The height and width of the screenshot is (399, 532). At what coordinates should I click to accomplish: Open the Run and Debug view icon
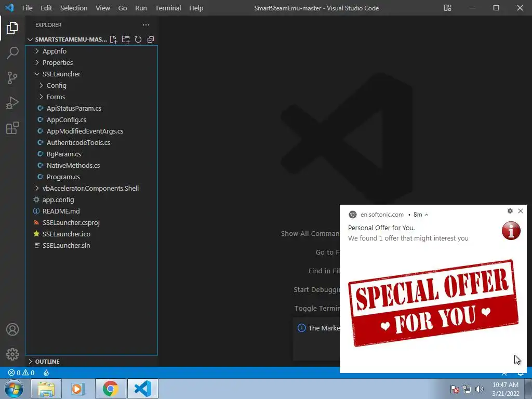12,103
